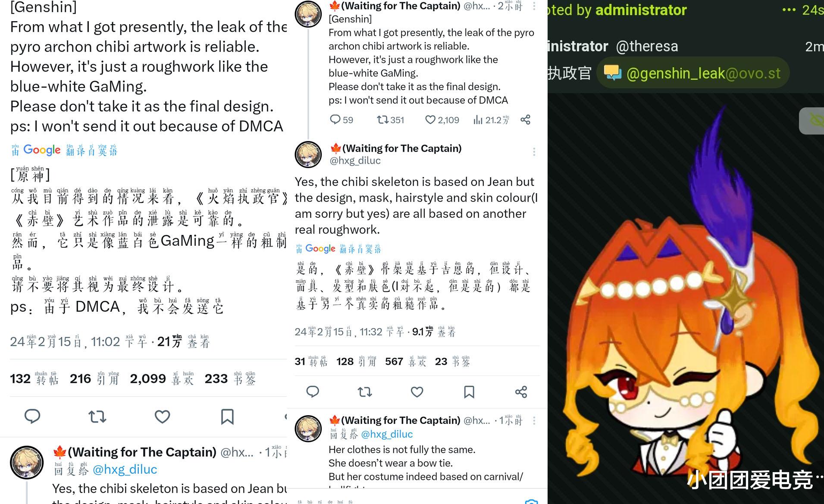The height and width of the screenshot is (504, 824).
Task: Retweet the left panel tweet
Action: coord(97,416)
